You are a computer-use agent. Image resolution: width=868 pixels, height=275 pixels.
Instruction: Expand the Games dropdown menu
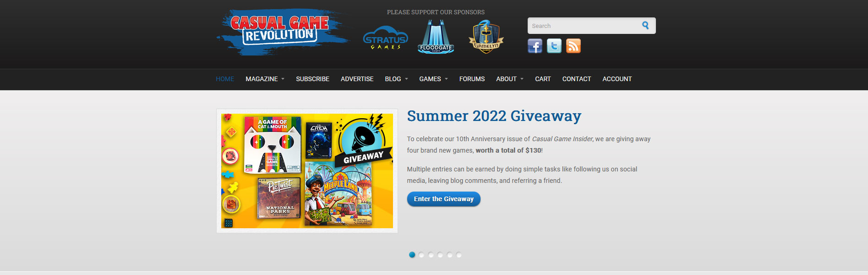433,79
